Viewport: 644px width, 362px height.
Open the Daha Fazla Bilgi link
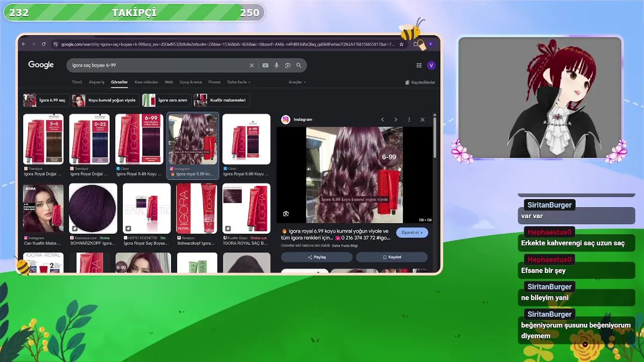pos(345,246)
